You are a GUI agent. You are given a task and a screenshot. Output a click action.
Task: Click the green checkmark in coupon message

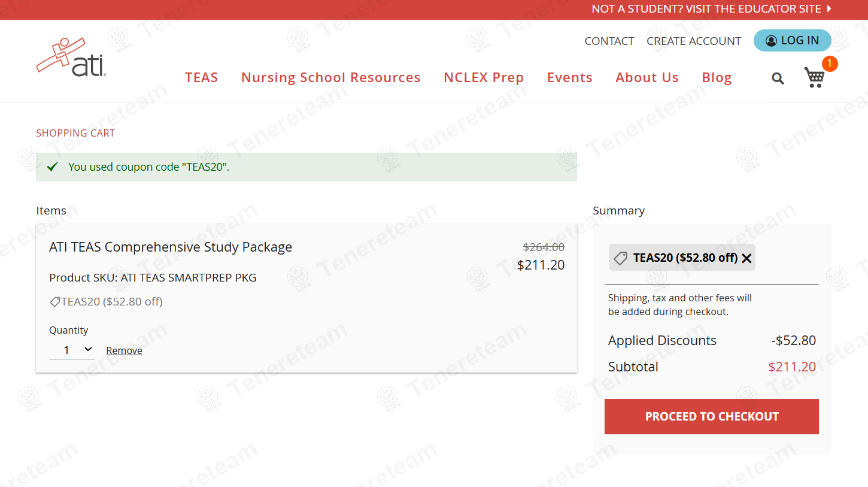(53, 167)
